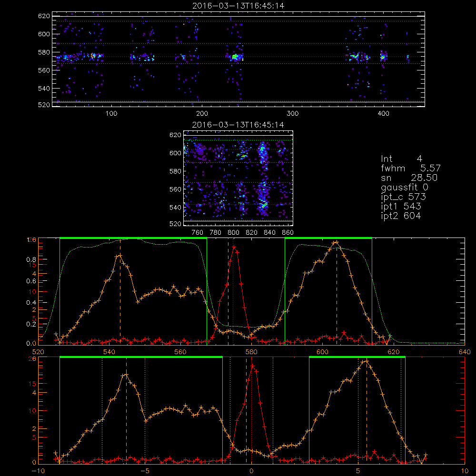476x476 pixels.
Task: Click the white '0.0' y-axis label
Action: (x=31, y=344)
